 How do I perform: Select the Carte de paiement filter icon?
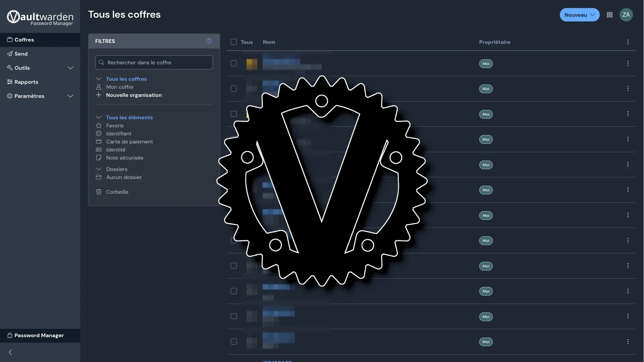click(x=99, y=142)
